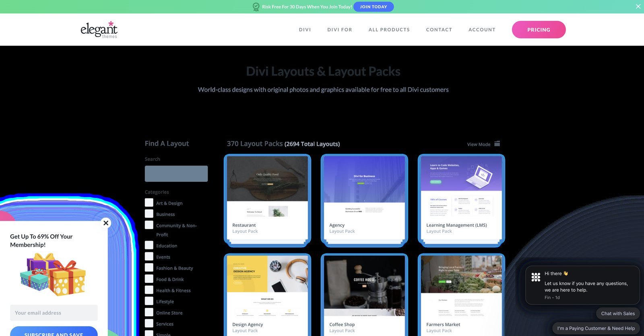Check the Health & Fitness category

tap(149, 290)
